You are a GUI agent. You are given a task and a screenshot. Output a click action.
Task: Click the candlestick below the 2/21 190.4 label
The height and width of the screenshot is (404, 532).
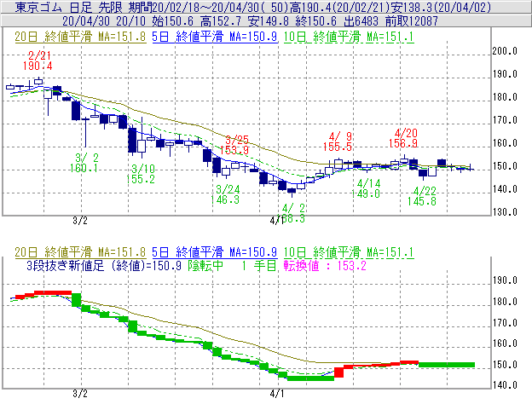(x=38, y=81)
